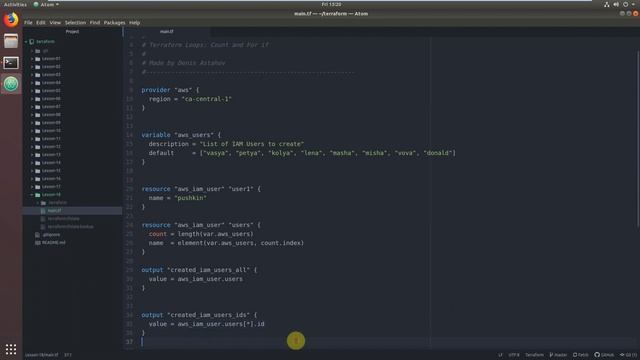This screenshot has height=360, width=640.
Task: Click line number 37 in gutter
Action: 129,342
